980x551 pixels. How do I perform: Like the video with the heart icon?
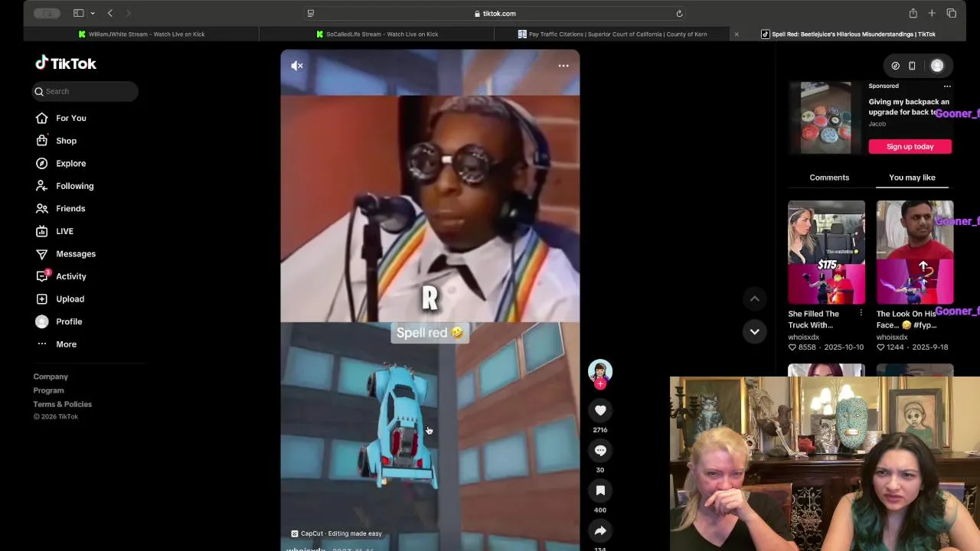pyautogui.click(x=600, y=411)
